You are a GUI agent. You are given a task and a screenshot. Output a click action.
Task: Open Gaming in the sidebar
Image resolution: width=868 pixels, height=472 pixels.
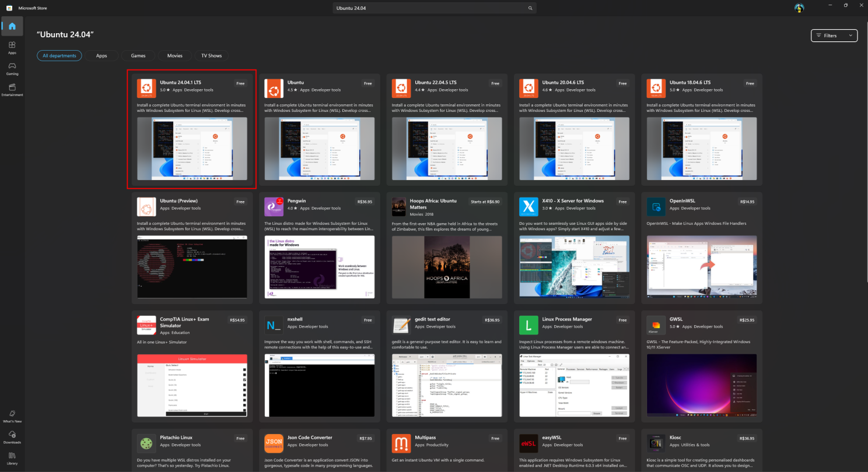coord(12,69)
